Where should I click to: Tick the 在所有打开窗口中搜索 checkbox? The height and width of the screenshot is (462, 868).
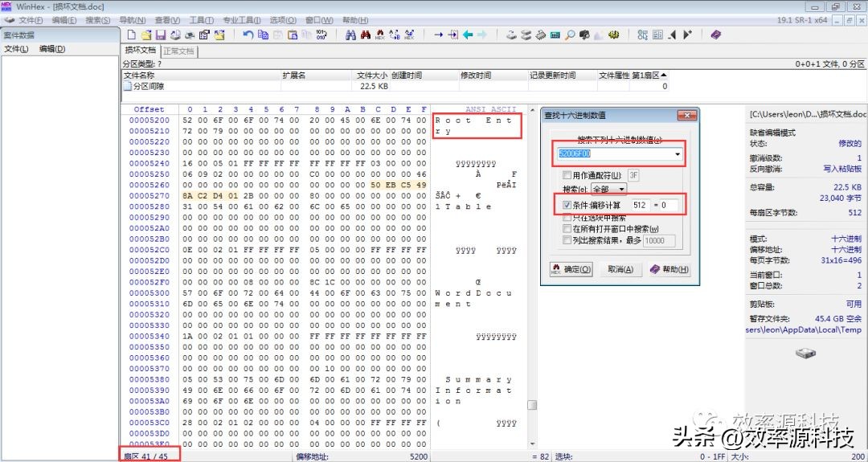click(567, 229)
